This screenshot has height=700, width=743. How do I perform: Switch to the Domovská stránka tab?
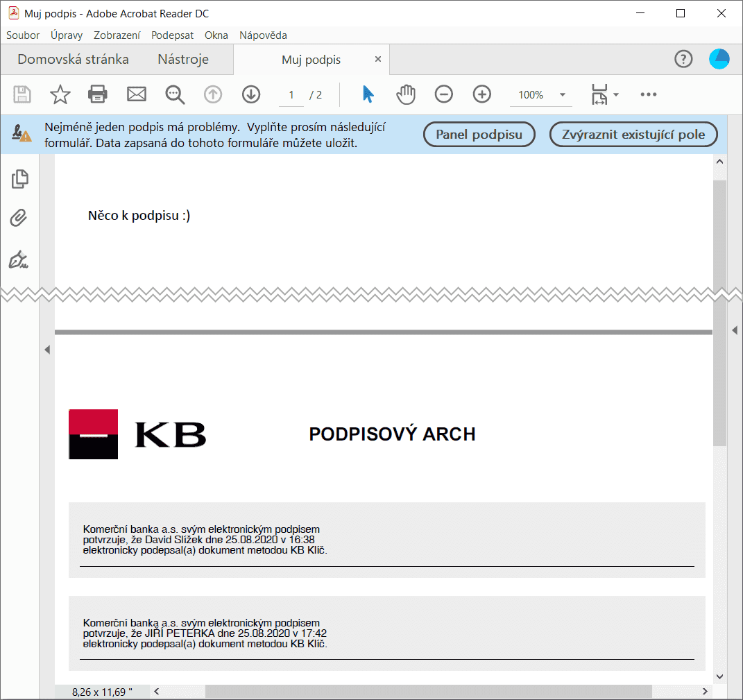[73, 59]
